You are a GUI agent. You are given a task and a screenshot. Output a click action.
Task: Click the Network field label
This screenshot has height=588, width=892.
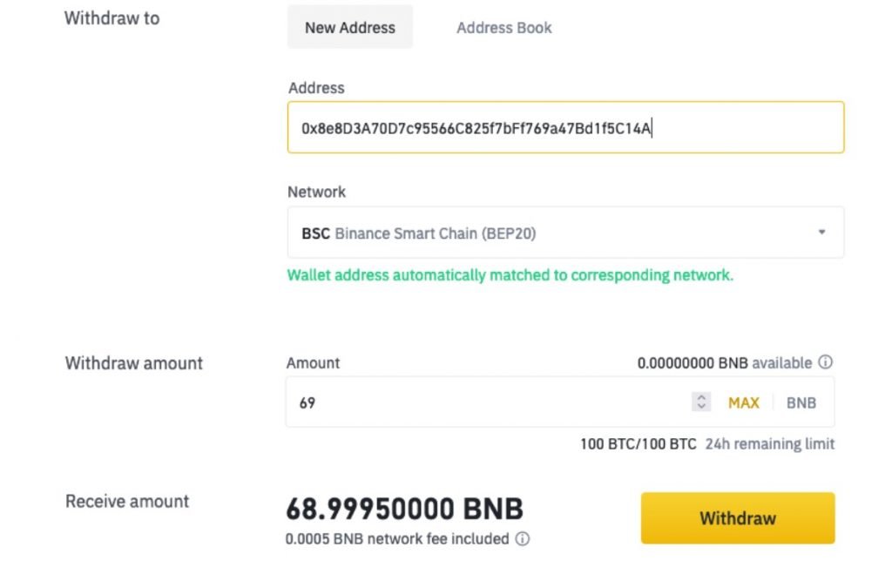[x=316, y=192]
